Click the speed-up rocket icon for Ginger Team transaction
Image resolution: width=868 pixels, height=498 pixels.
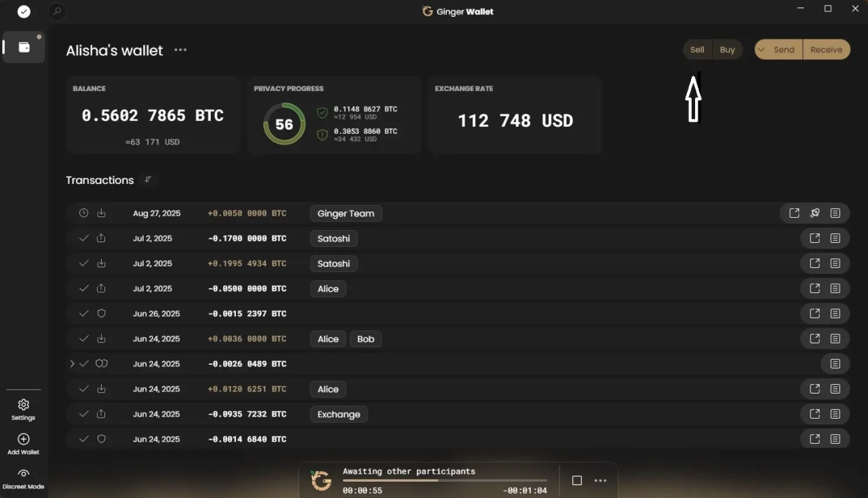(x=815, y=213)
